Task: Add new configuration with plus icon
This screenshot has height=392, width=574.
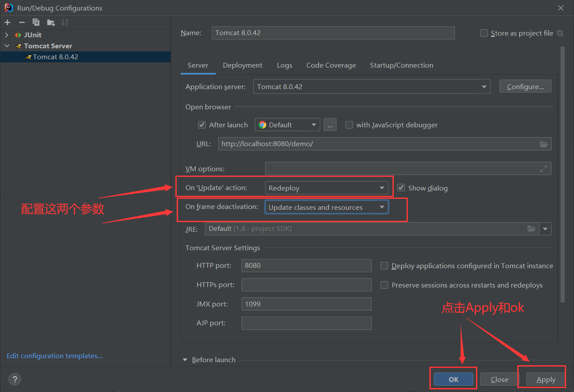Action: click(7, 22)
